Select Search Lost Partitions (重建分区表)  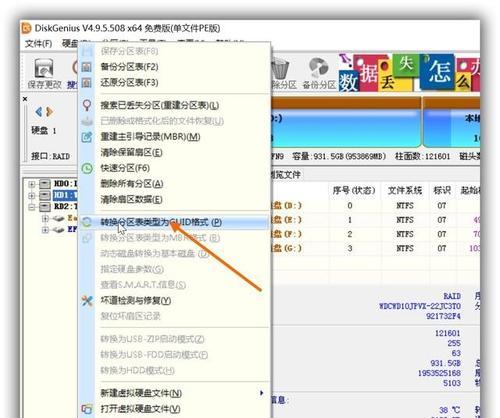pos(160,105)
